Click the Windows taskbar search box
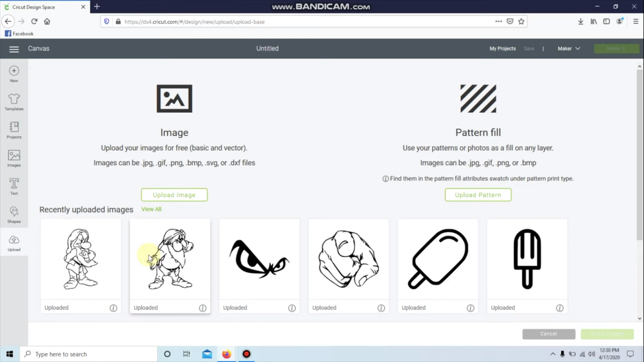This screenshot has height=362, width=644. pos(88,354)
